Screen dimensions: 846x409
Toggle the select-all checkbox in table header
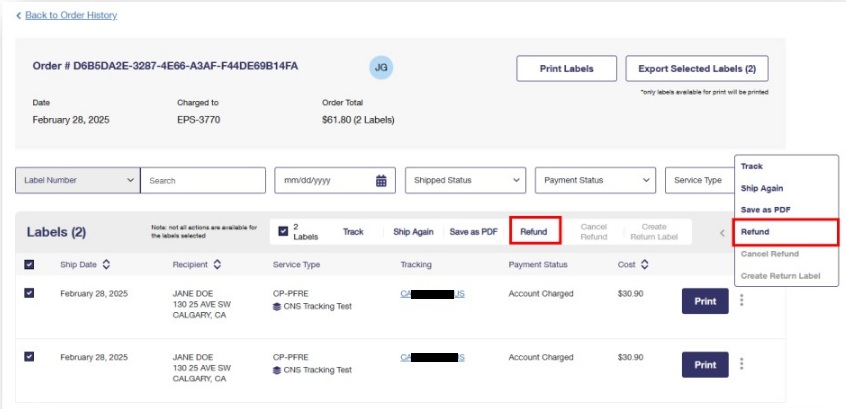click(29, 265)
